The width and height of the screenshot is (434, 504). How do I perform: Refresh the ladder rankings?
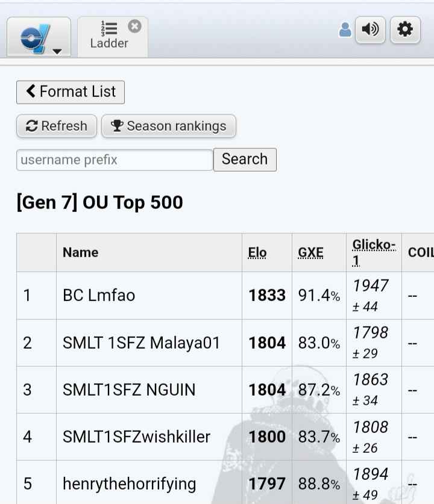click(x=57, y=126)
